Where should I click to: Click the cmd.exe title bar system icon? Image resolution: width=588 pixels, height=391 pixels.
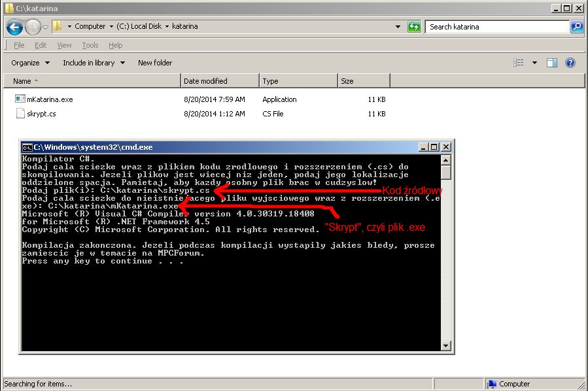click(x=27, y=147)
